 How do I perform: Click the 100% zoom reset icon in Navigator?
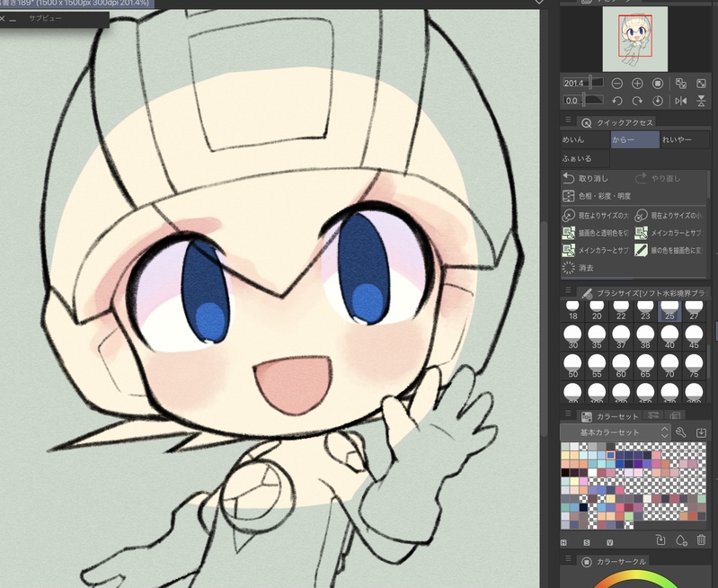[x=658, y=84]
